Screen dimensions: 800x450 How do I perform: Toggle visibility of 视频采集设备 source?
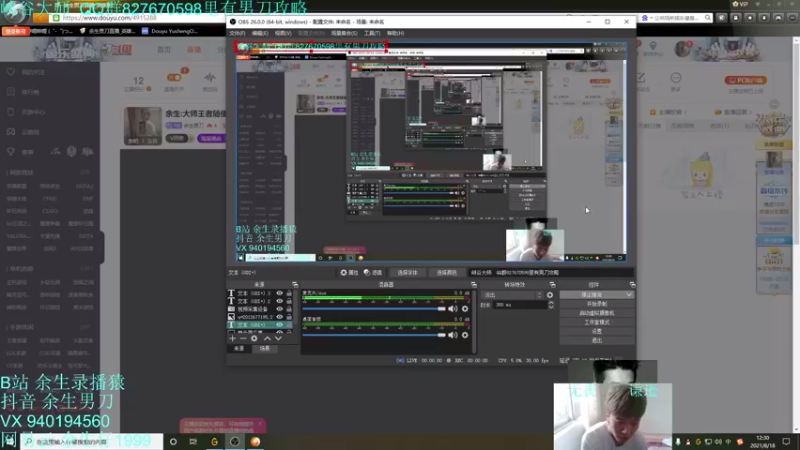pos(280,309)
